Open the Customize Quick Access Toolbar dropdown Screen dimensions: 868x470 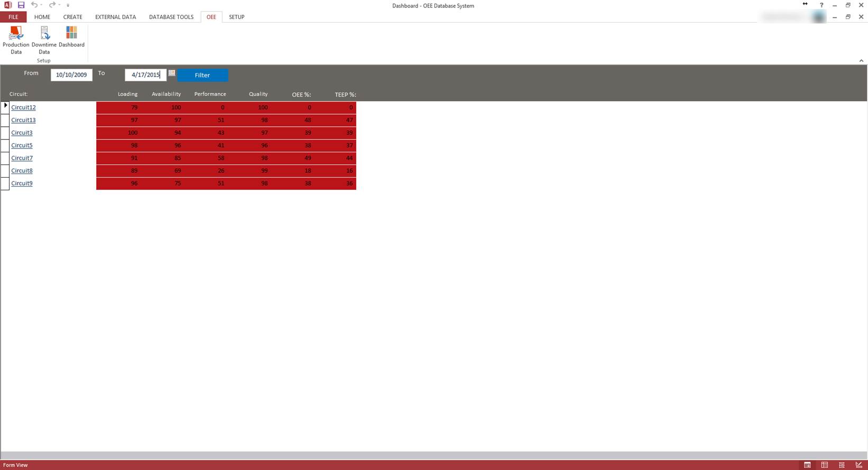coord(68,5)
